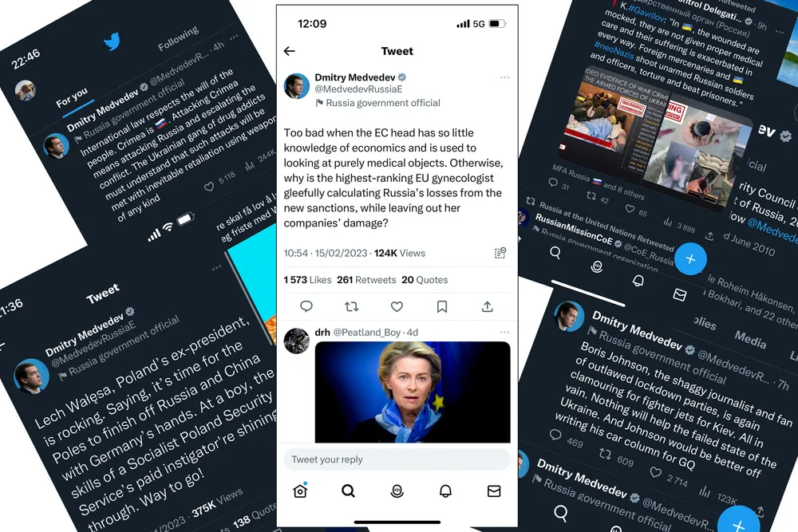The width and height of the screenshot is (798, 532).
Task: View the 1 573 Likes list
Action: [x=307, y=280]
